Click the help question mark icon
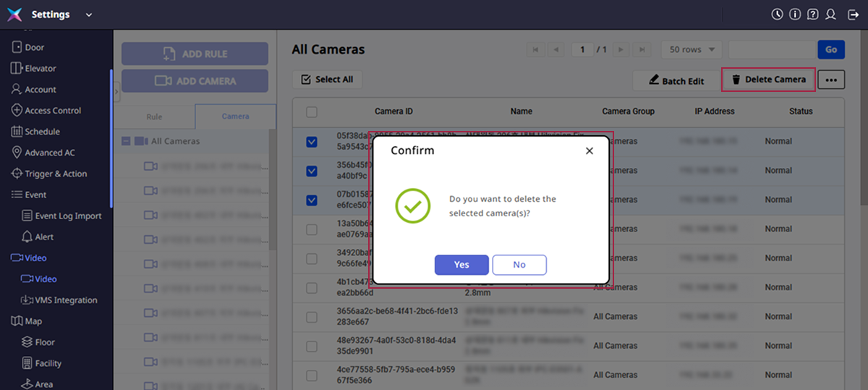 tap(813, 14)
